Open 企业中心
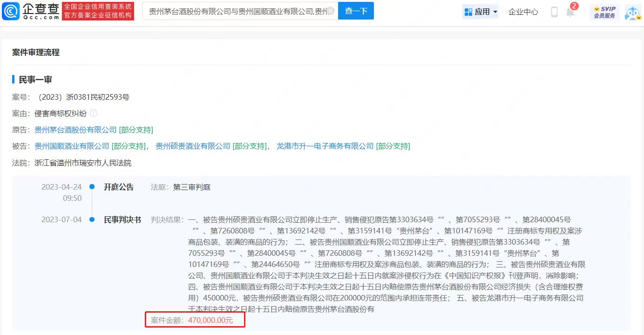Screen dimensions: 644x335 point(523,12)
